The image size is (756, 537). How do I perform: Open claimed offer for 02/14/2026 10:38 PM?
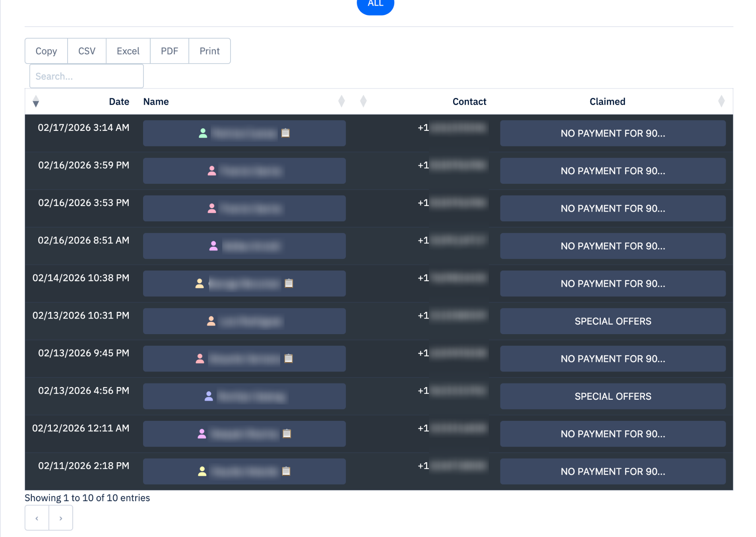coord(613,284)
